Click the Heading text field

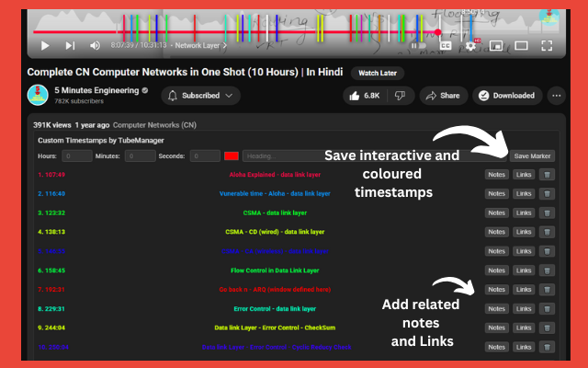click(x=374, y=155)
